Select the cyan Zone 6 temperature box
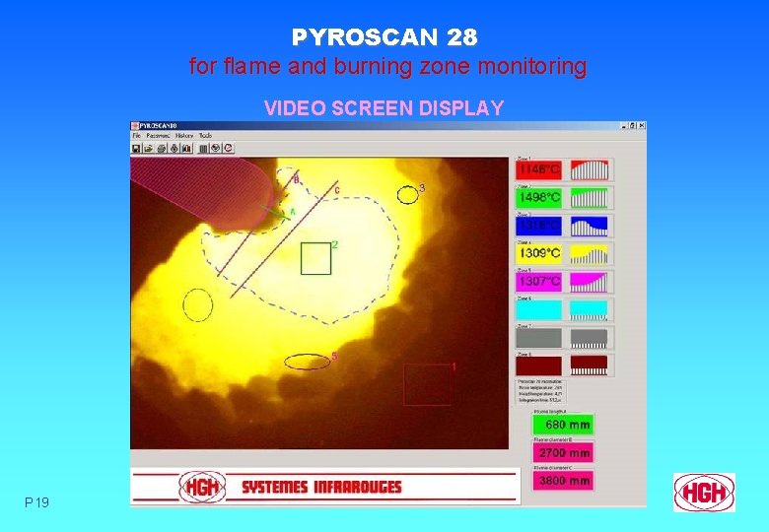This screenshot has height=532, width=769. [538, 310]
